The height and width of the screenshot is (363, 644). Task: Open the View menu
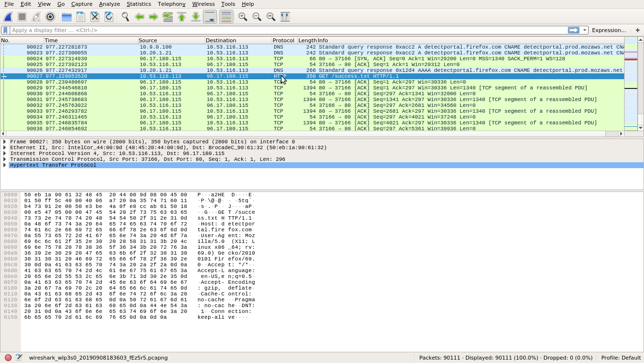44,4
